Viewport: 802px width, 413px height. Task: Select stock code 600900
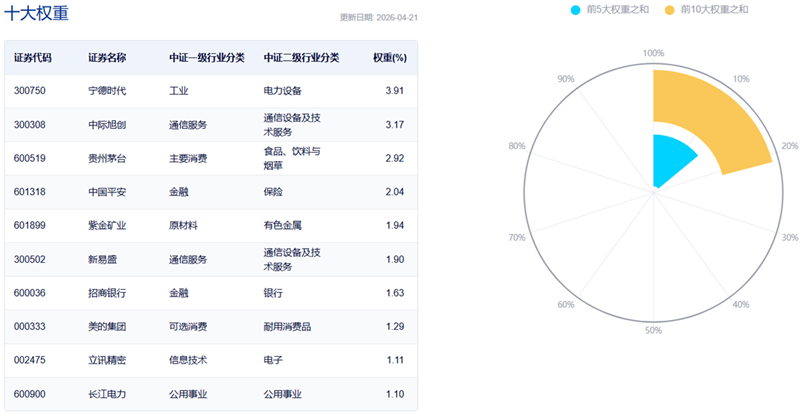[x=30, y=394]
